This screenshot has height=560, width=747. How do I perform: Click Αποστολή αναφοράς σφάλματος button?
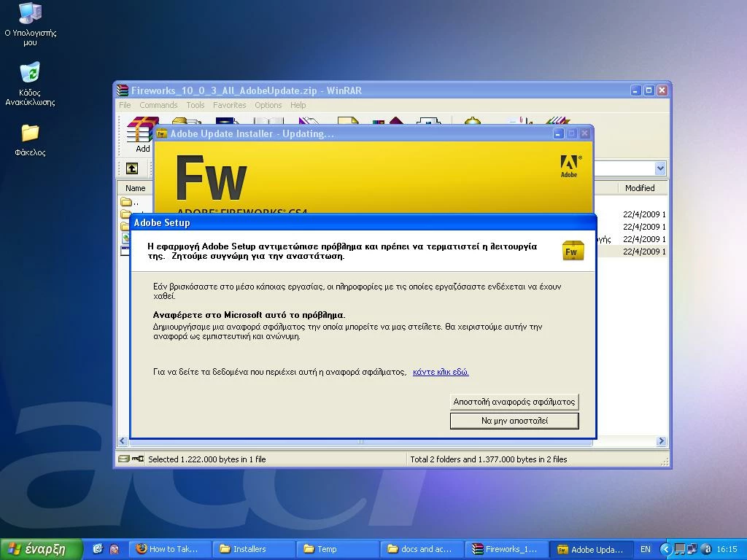point(514,402)
